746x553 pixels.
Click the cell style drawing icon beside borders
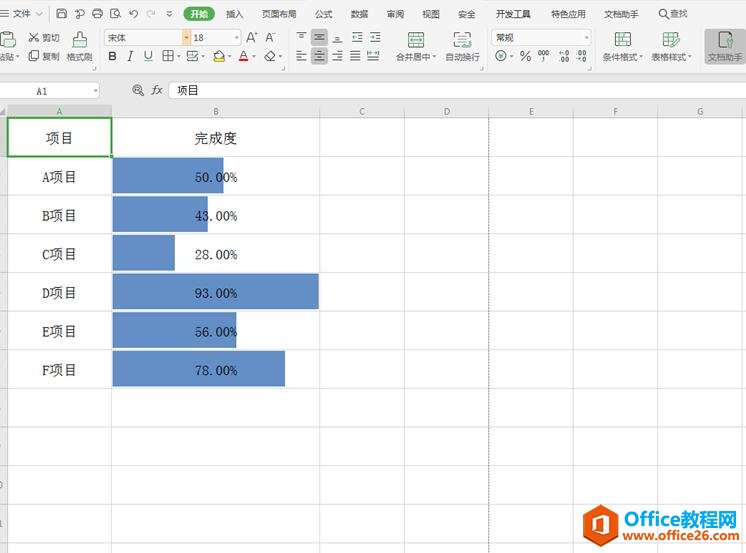[x=193, y=56]
